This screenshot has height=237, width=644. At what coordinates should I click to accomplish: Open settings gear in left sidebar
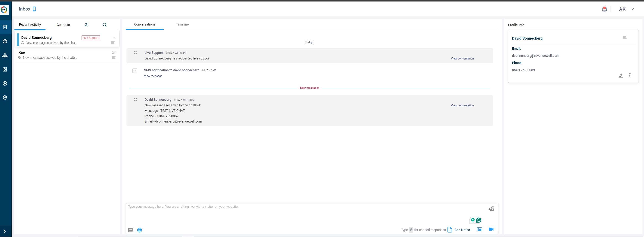(x=5, y=98)
